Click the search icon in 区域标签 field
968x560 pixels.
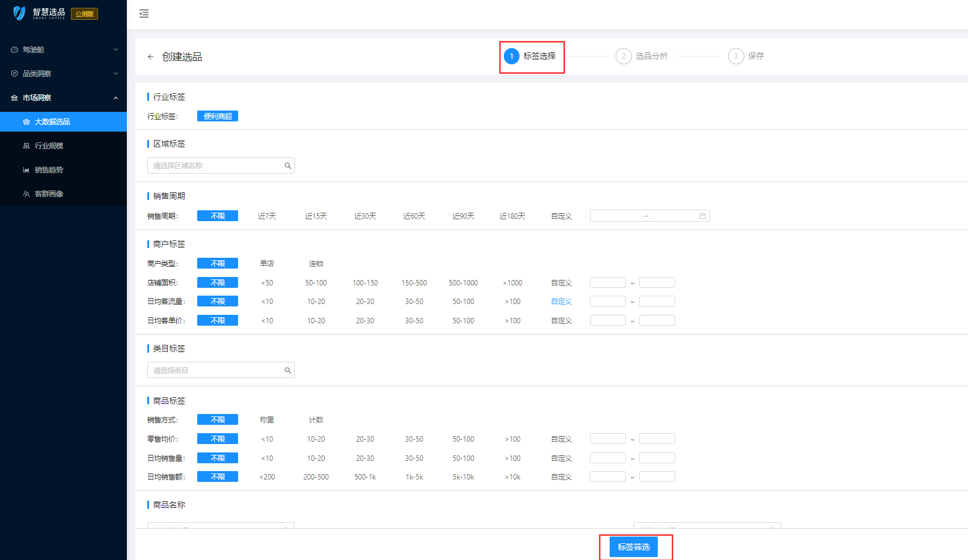pos(287,166)
